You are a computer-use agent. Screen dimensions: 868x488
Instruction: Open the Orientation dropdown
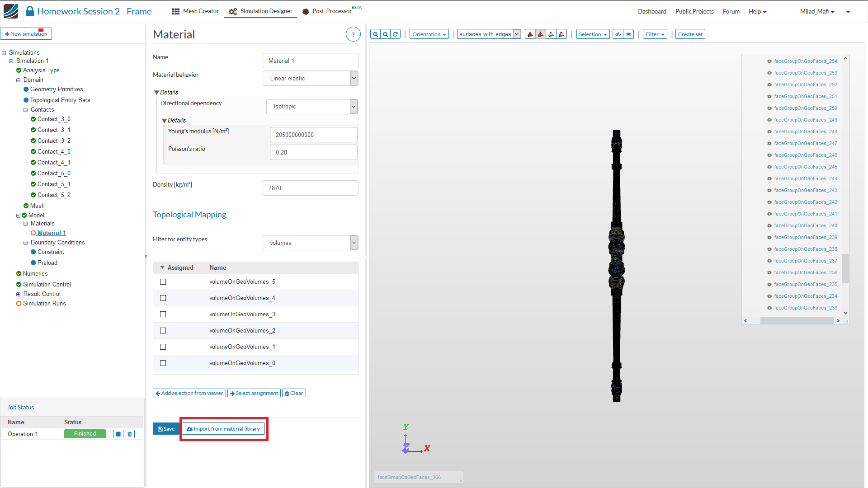tap(429, 34)
